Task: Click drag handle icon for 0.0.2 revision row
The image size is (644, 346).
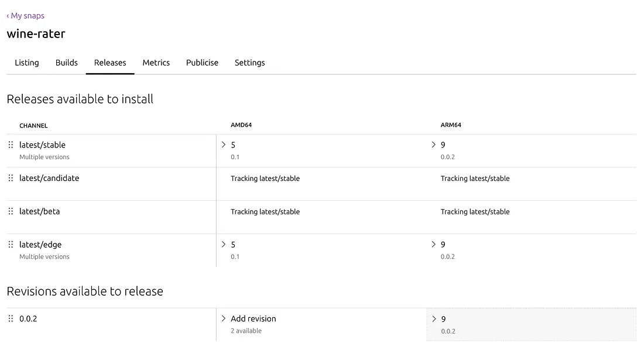Action: click(11, 318)
